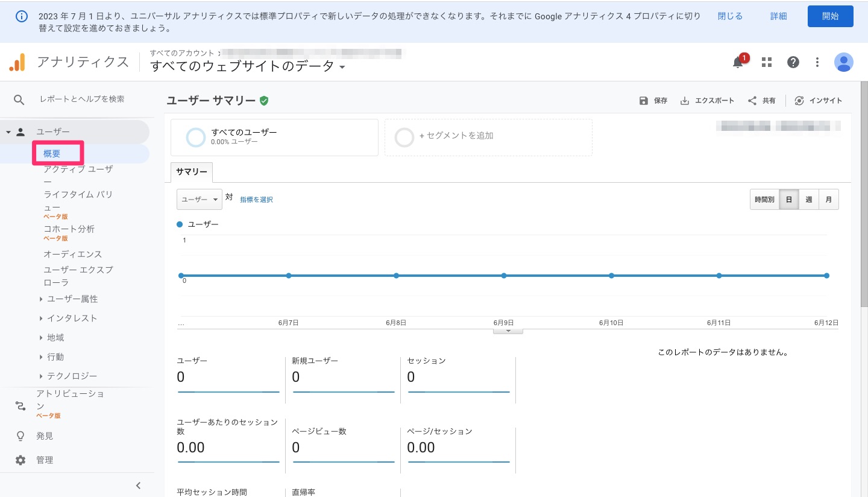868x497 pixels.
Task: Open the help question mark icon
Action: (793, 62)
